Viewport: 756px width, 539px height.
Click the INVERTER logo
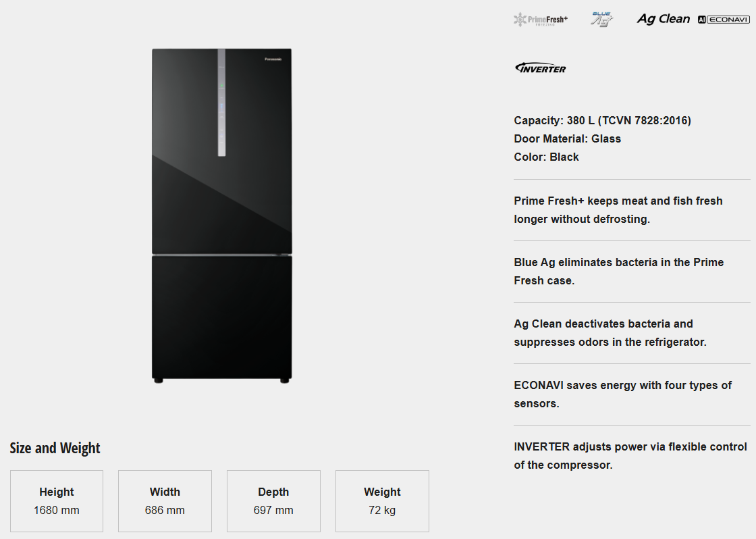[x=541, y=68]
